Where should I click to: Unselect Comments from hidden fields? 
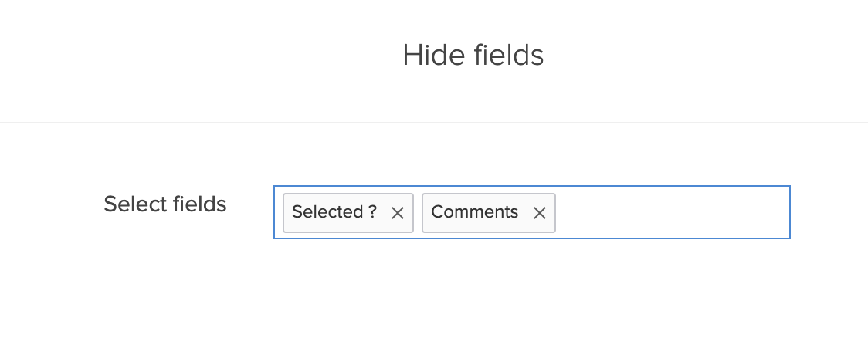[540, 213]
